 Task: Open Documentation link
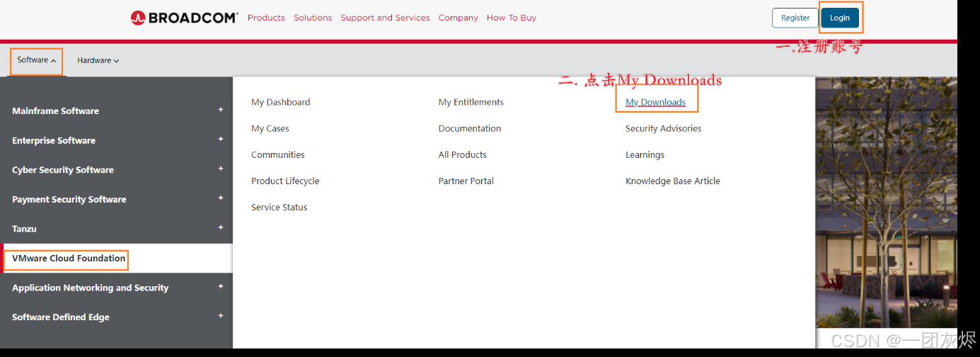(470, 128)
